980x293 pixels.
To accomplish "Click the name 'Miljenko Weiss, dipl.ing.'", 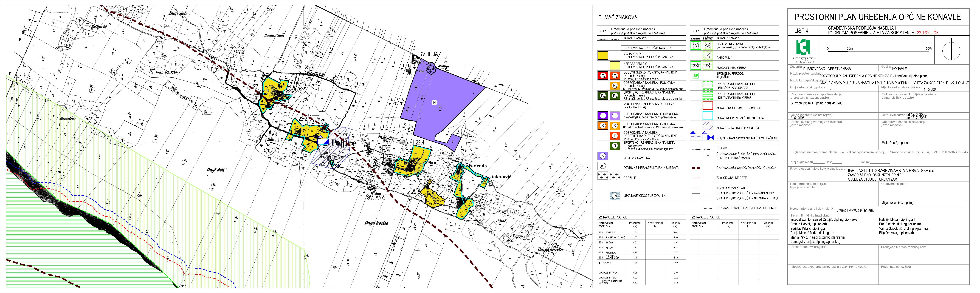I will click(x=898, y=203).
